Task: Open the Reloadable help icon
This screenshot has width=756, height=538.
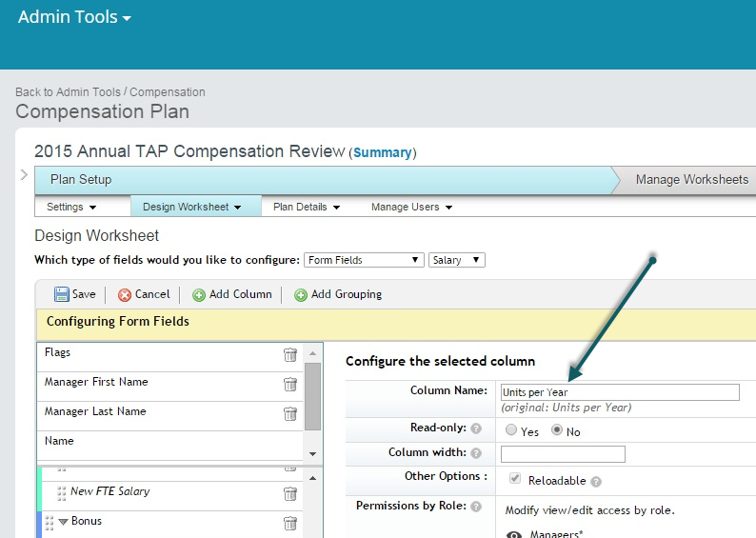Action: click(596, 482)
